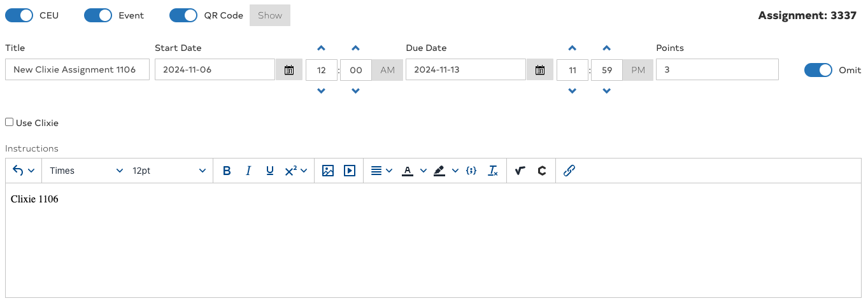Click the due time minutes field showing 59

607,70
